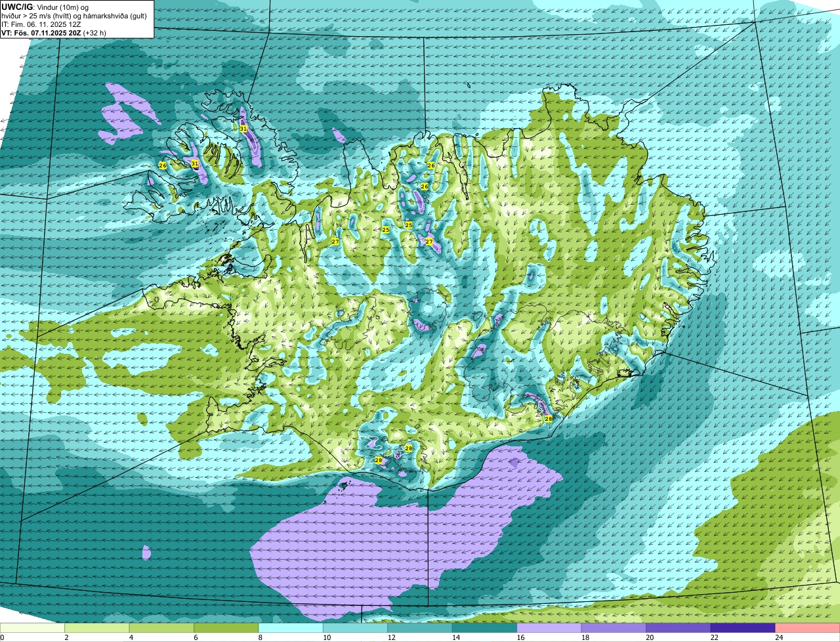The image size is (840, 642).
Task: Click the "VT: Fös. 07.11.2025 20Z (+32 h)" line
Action: (54, 32)
